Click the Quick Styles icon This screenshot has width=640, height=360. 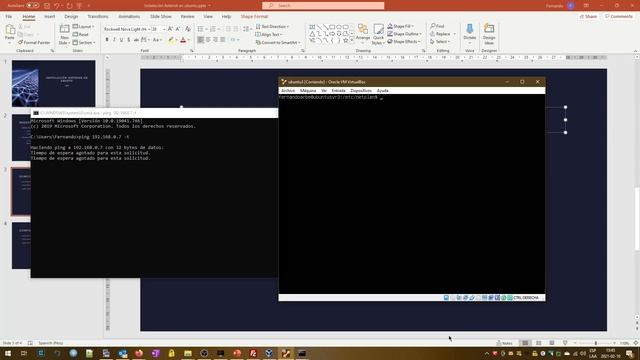pyautogui.click(x=378, y=34)
